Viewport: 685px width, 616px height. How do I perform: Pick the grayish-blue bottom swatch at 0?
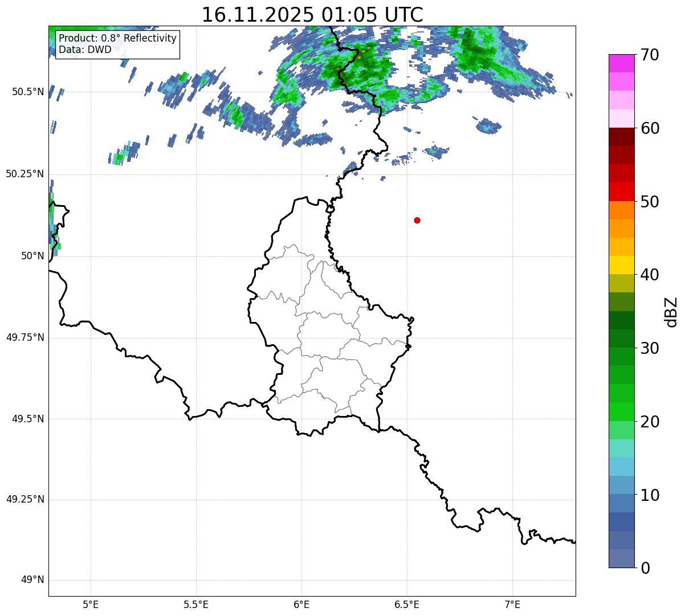621,558
